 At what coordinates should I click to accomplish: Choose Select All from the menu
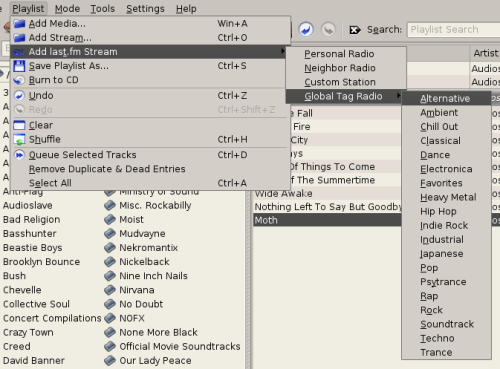point(150,183)
